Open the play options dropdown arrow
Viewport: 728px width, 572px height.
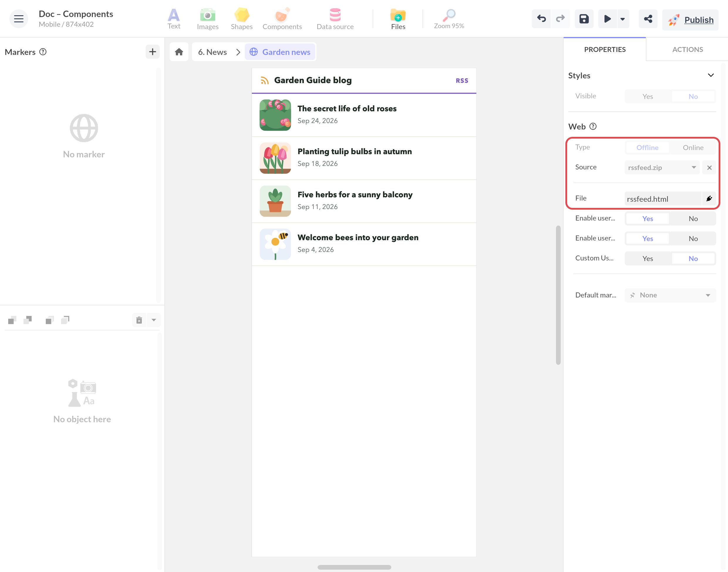(623, 19)
